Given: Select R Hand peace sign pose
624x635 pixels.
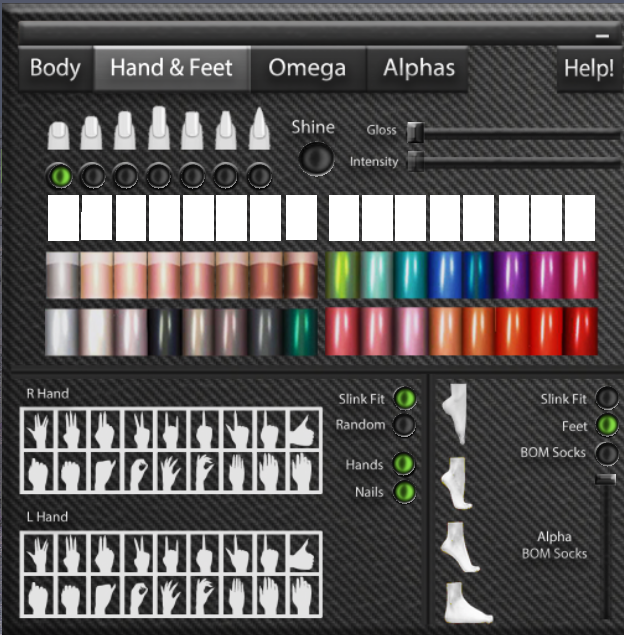Looking at the screenshot, I should [138, 429].
